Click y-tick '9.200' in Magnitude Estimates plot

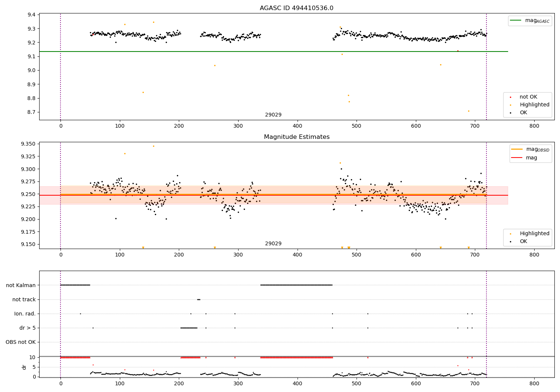[28, 220]
